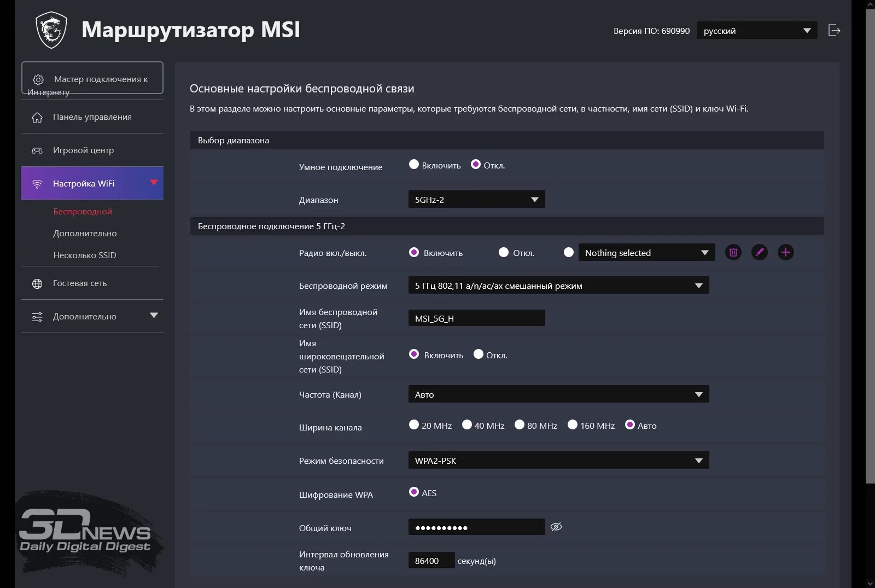Viewport: 875px width, 588px height.
Task: Click the Ширина канала label
Action: (x=330, y=428)
